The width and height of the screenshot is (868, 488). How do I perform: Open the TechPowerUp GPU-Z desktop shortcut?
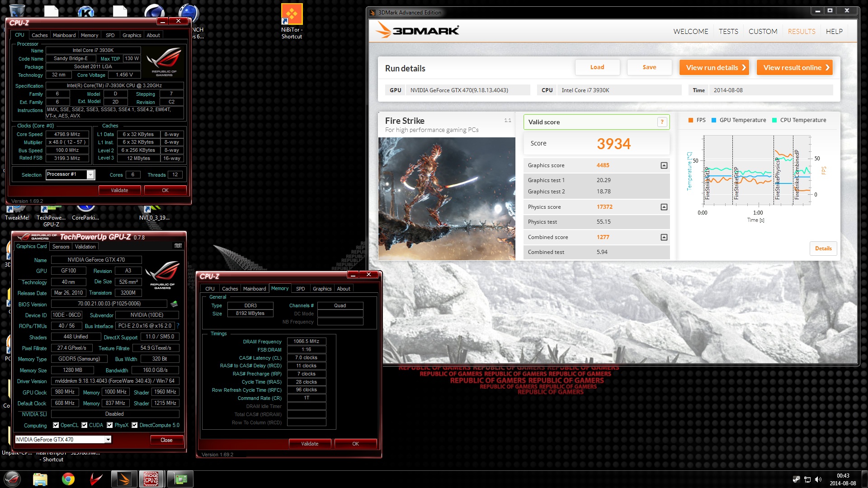pos(51,216)
